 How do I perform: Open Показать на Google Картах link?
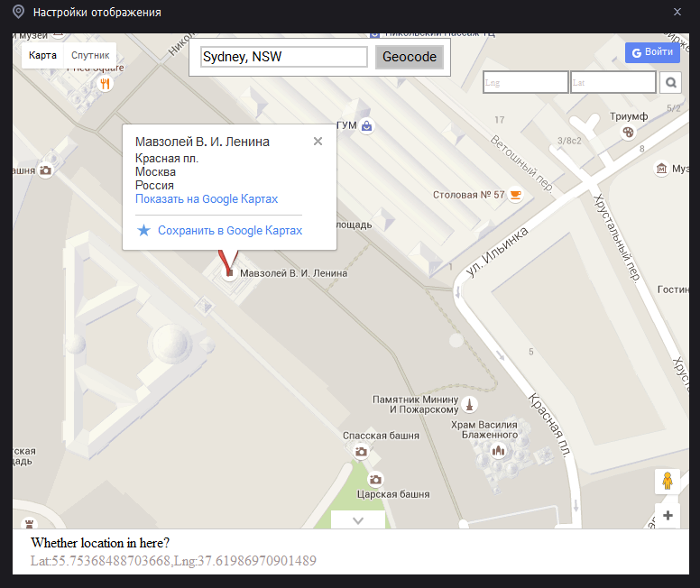pos(207,199)
